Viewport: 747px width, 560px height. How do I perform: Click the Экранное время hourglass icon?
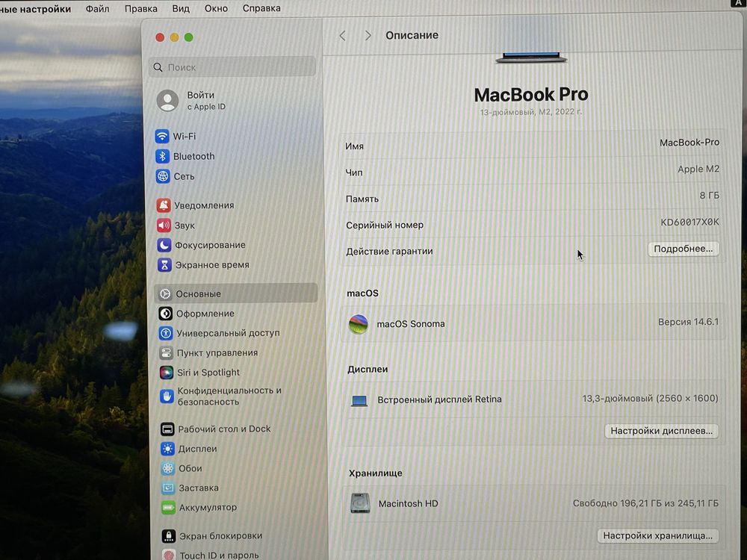tap(164, 265)
